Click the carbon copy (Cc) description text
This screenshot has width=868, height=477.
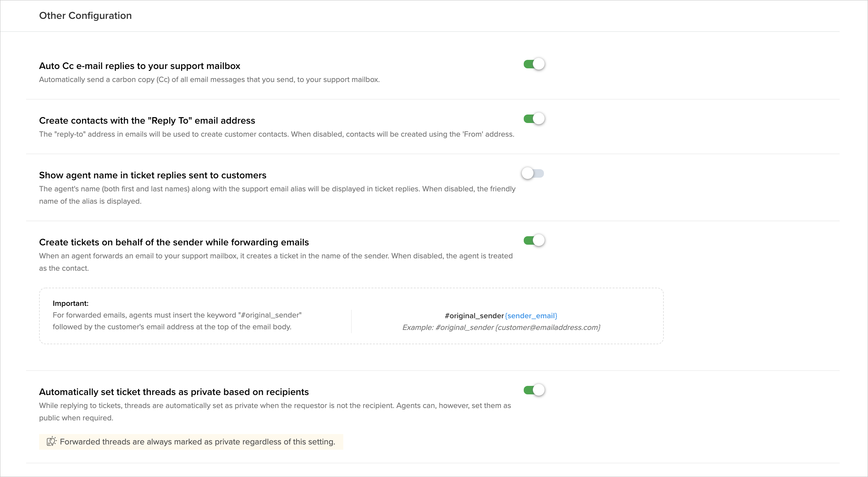coord(209,80)
